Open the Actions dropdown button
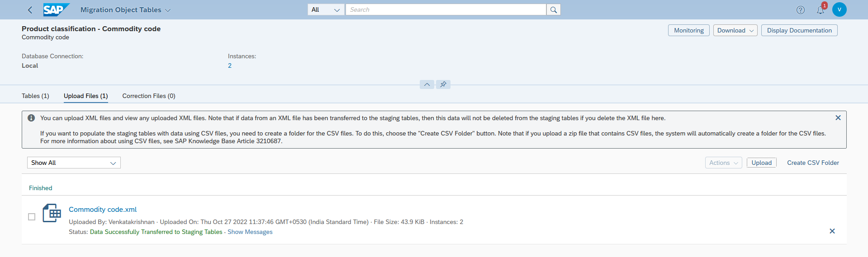 click(723, 163)
